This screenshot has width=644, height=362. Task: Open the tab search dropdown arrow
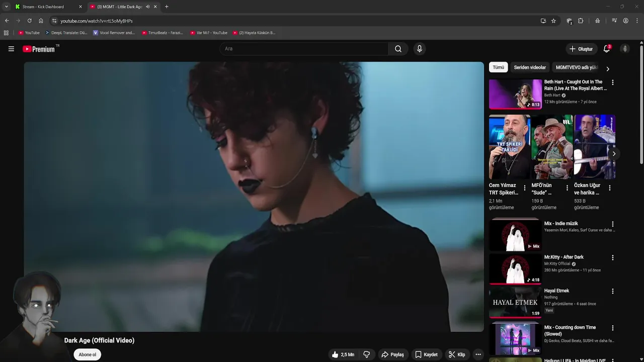pyautogui.click(x=6, y=7)
